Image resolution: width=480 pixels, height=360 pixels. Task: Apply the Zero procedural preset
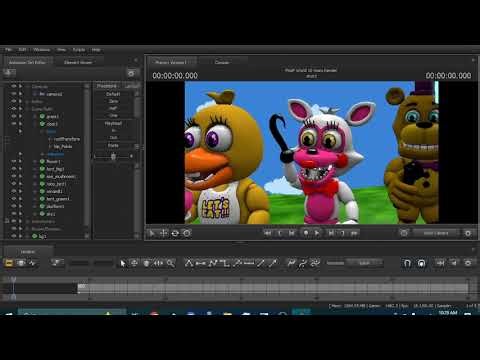113,101
